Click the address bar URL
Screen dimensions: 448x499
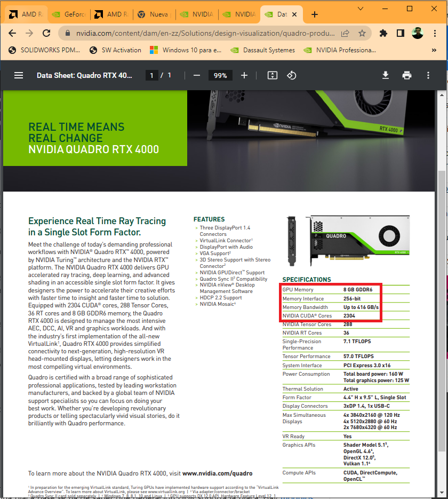(205, 33)
